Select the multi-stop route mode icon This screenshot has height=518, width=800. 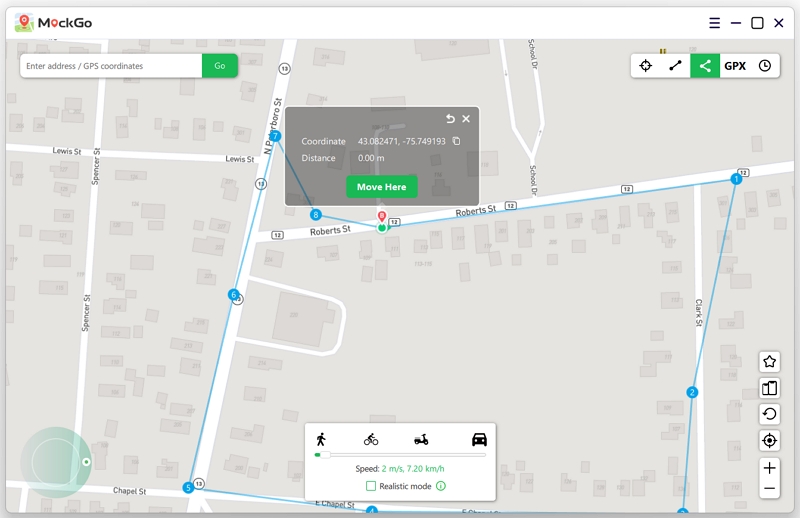[705, 66]
